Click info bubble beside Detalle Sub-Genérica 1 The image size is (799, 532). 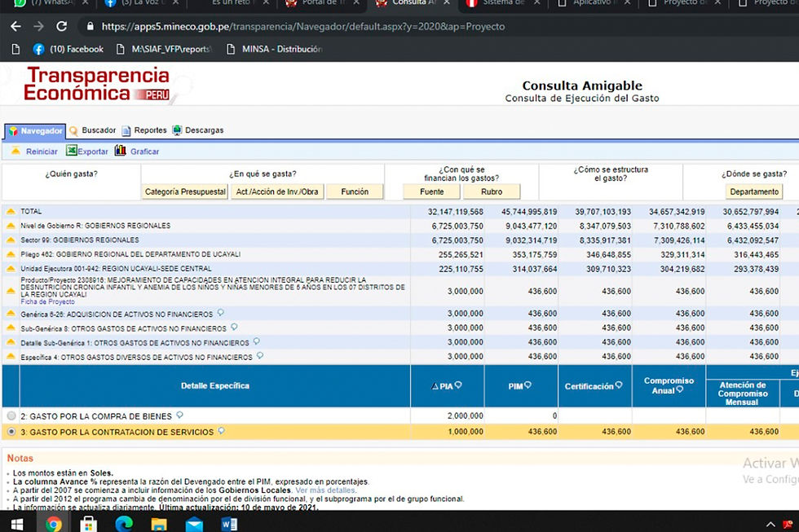click(256, 341)
